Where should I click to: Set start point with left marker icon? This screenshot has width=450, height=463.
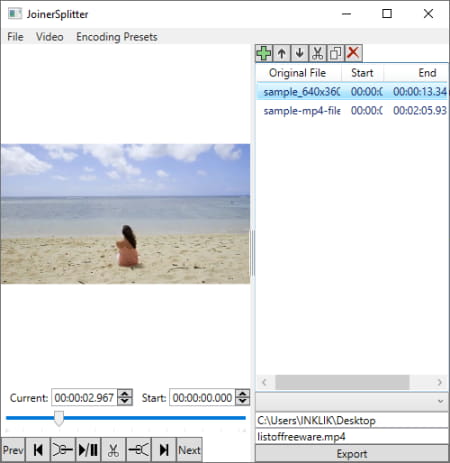tap(63, 450)
